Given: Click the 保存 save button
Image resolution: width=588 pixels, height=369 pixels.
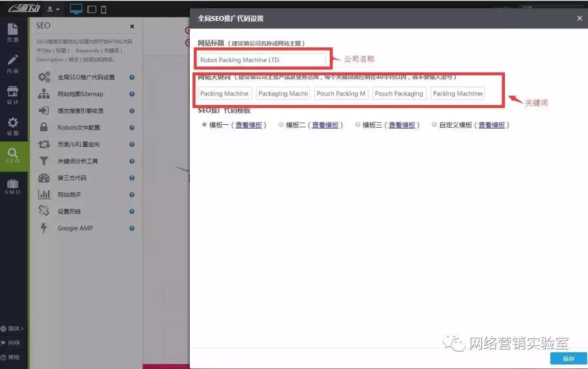Looking at the screenshot, I should pyautogui.click(x=568, y=358).
